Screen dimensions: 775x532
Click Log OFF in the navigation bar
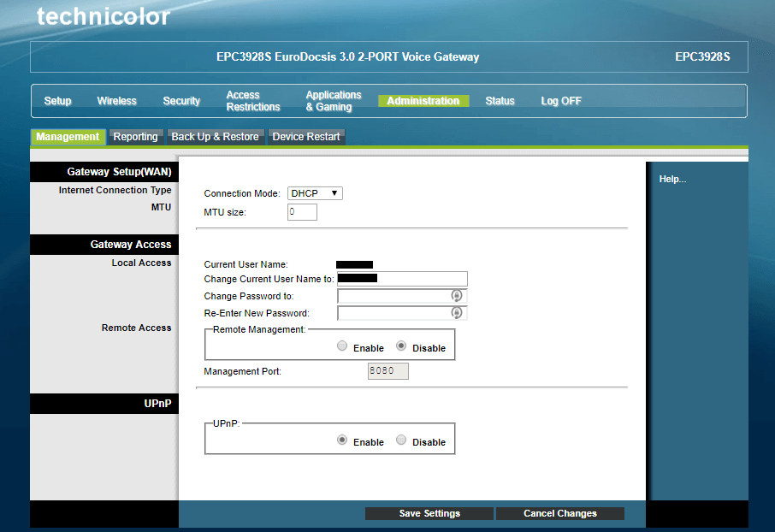pyautogui.click(x=560, y=100)
